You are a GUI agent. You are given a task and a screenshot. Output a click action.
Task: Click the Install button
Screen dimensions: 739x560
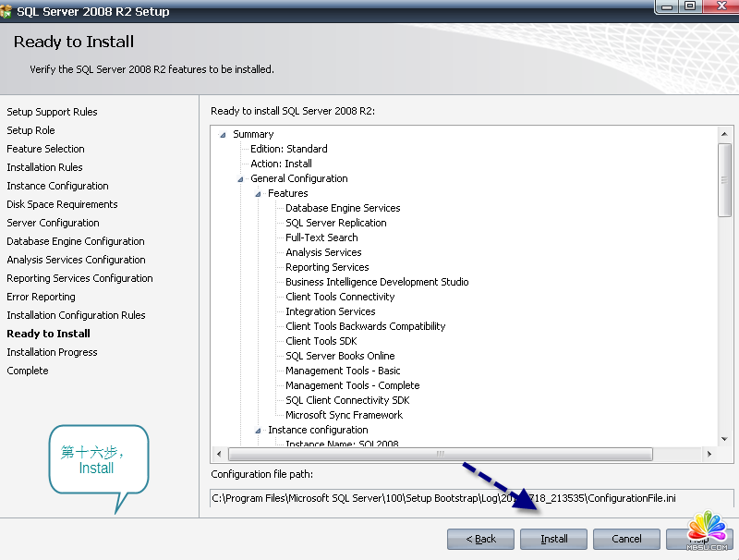coord(554,539)
